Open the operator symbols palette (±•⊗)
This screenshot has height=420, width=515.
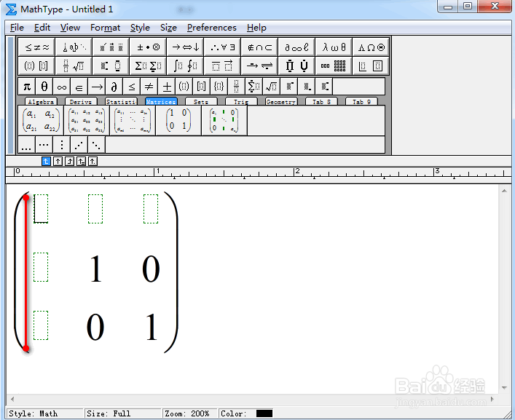tap(148, 47)
